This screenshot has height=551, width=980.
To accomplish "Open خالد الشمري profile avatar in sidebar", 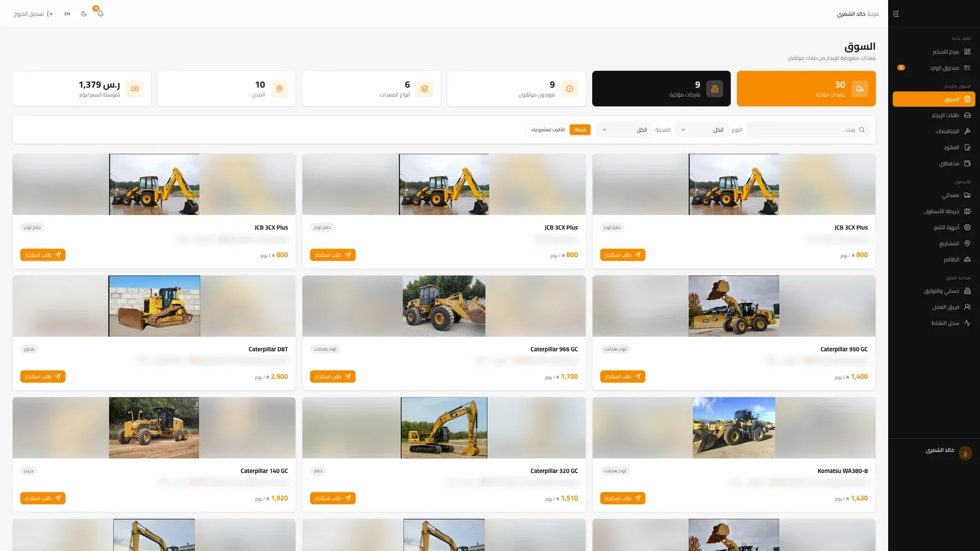I will (x=965, y=453).
